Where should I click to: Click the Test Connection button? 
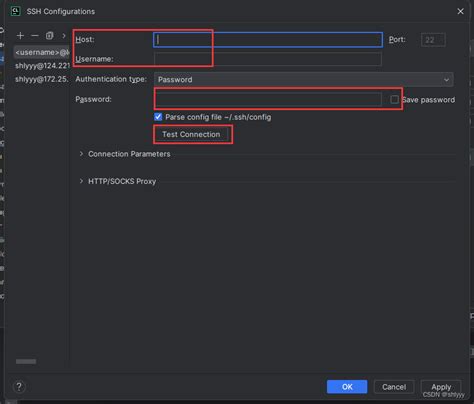191,134
